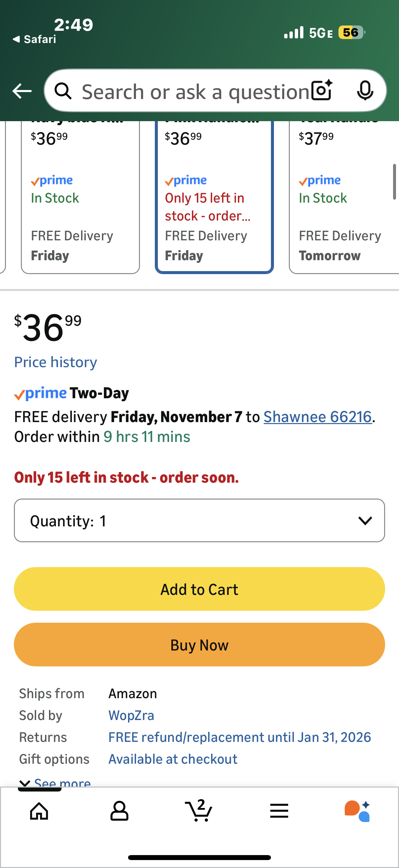The height and width of the screenshot is (868, 399).
Task: Tap the back arrow icon
Action: click(x=22, y=91)
